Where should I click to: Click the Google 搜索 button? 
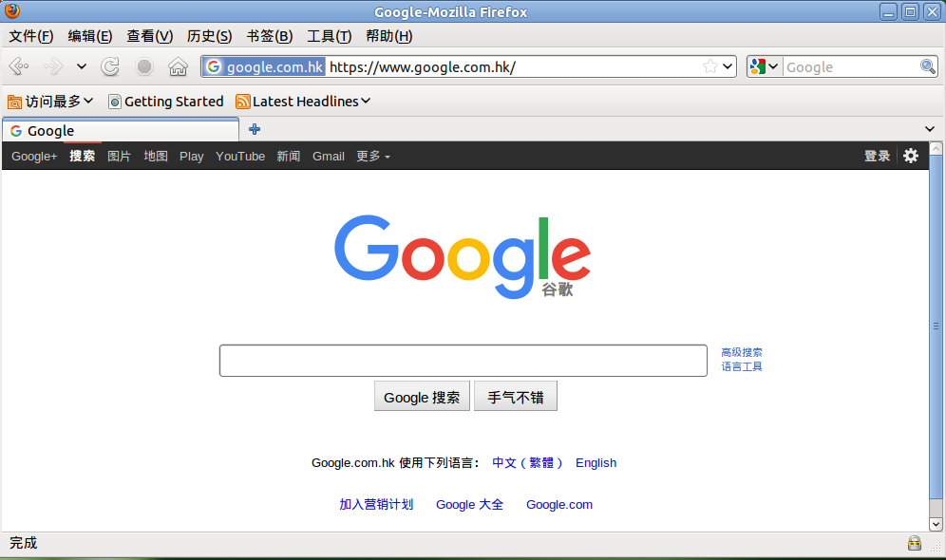tap(422, 397)
